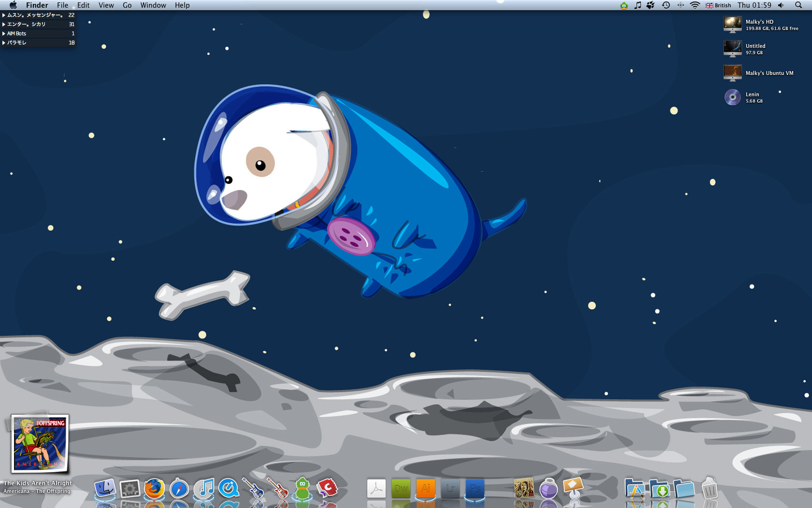Viewport: 812px width, 508px height.
Task: Toggle Bluetooth from the menu bar
Action: 681,5
